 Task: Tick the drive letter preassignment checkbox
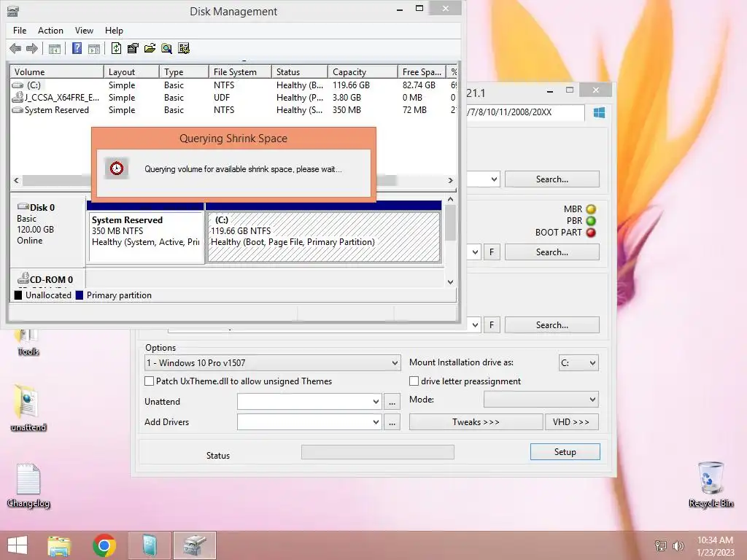click(414, 381)
